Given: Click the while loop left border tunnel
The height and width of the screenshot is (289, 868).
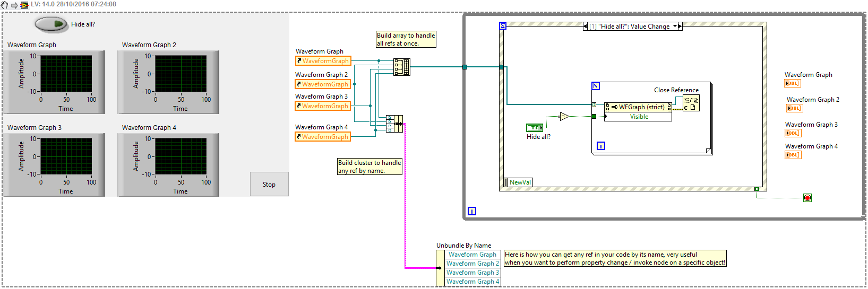Looking at the screenshot, I should pos(465,67).
